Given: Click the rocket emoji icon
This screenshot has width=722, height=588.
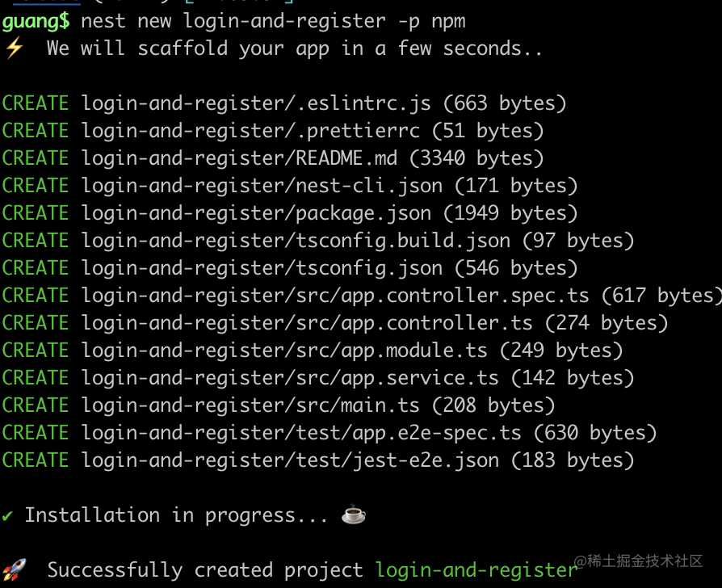Looking at the screenshot, I should click(15, 569).
